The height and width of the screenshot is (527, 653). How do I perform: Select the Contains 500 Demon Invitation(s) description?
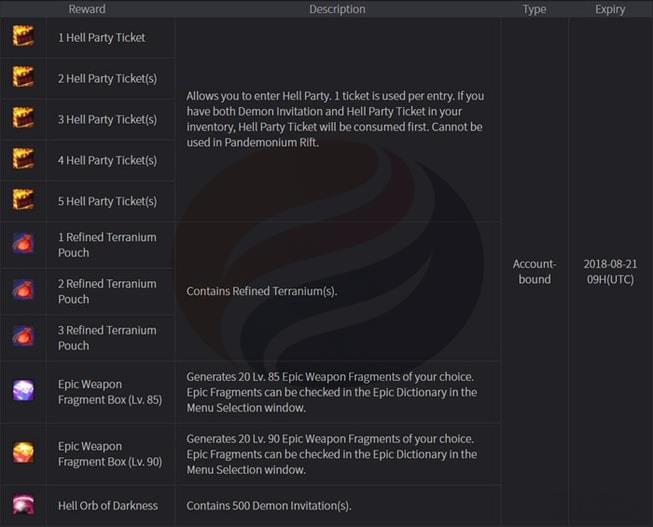coord(269,506)
